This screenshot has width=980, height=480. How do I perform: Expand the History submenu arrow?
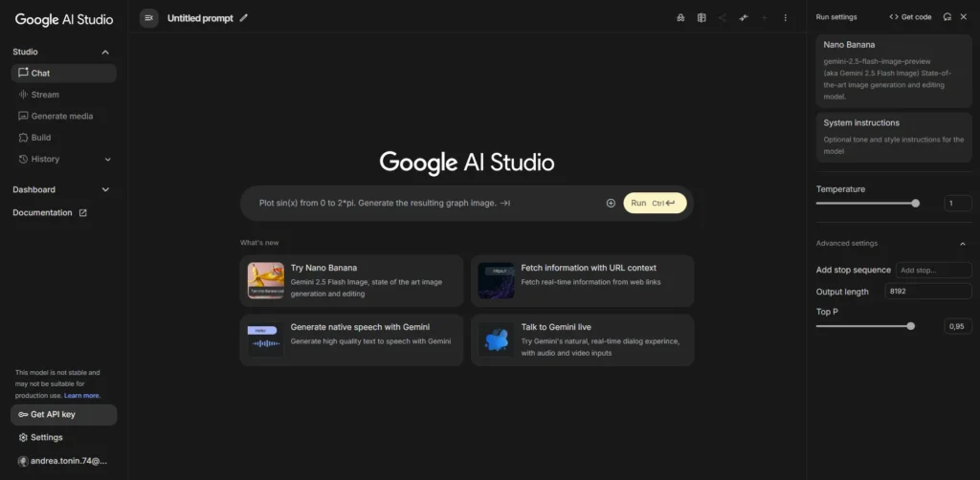[x=107, y=160]
